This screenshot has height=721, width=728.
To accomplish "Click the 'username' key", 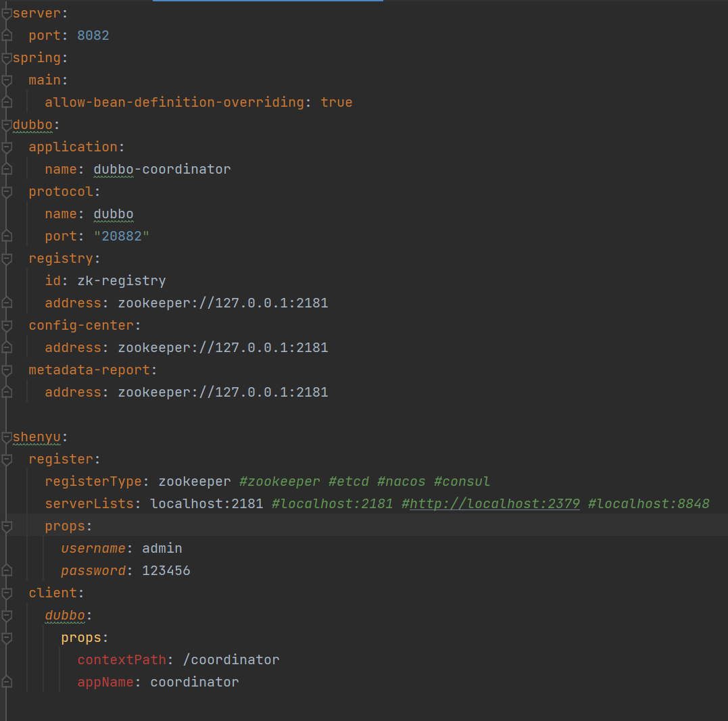I will 93,548.
